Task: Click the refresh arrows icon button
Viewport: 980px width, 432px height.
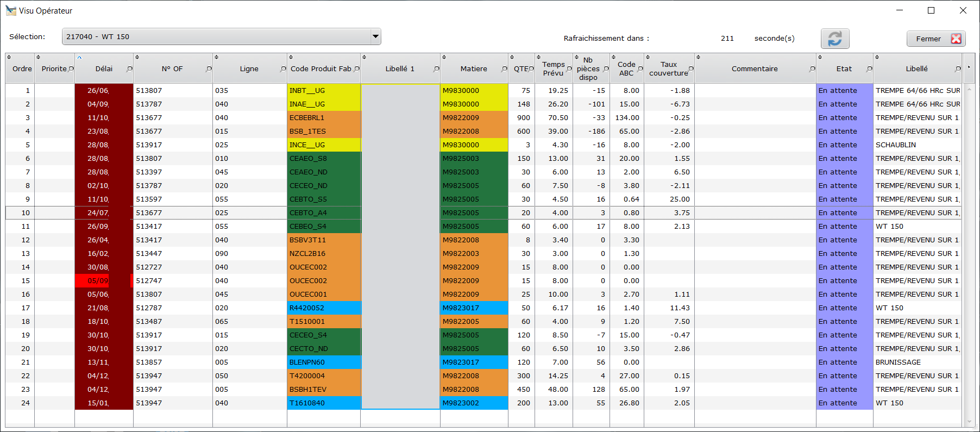Action: [835, 39]
